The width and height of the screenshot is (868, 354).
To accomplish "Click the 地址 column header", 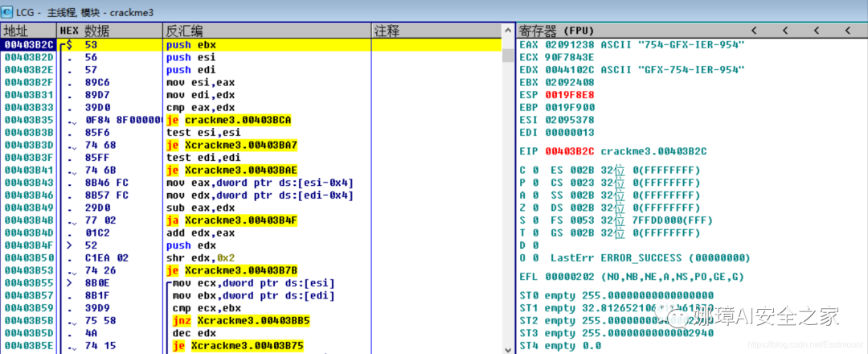I will 28,31.
